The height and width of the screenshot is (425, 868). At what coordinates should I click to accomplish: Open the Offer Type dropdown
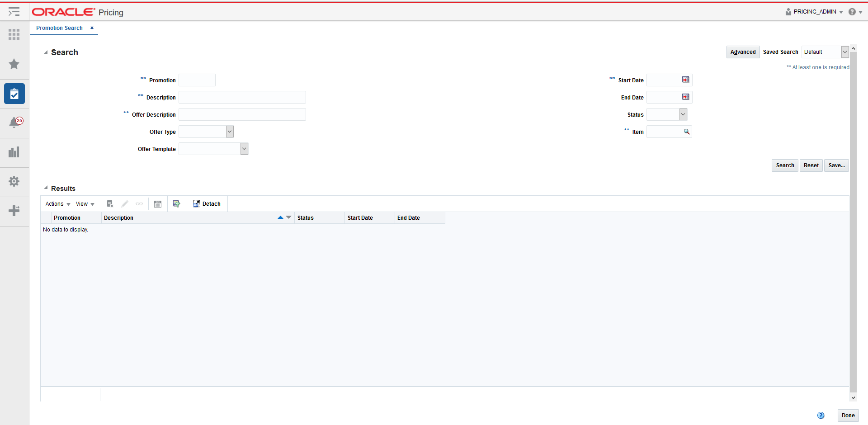click(230, 131)
